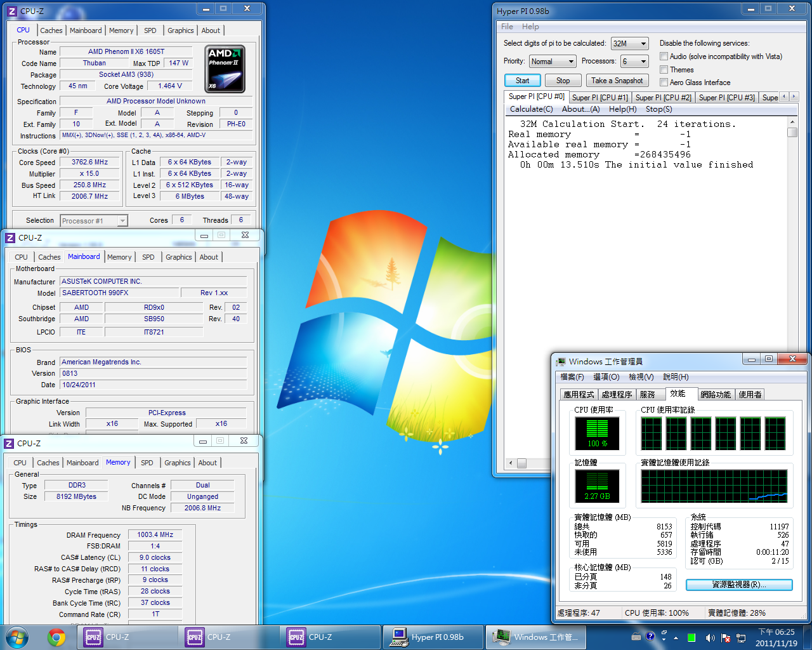Open the volume speaker tray icon
Screen dimensions: 812x650
710,637
